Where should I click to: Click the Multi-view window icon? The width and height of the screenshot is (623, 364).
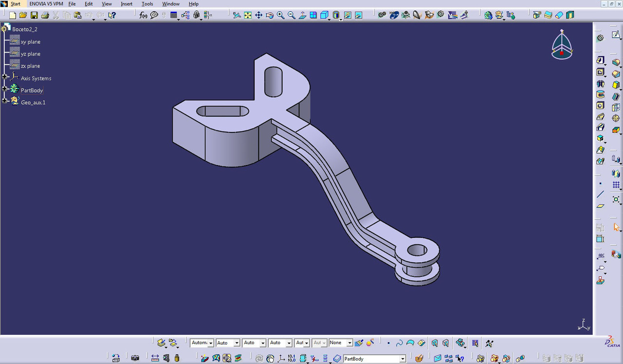point(313,15)
